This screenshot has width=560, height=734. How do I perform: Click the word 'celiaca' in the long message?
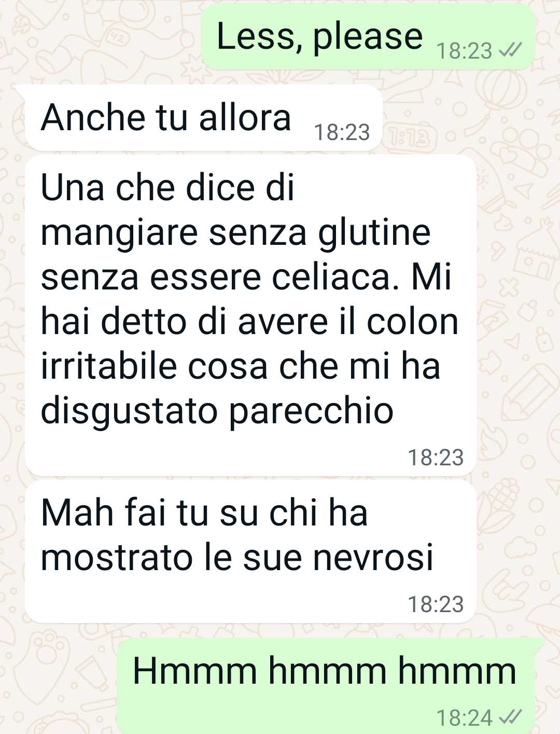pyautogui.click(x=335, y=277)
